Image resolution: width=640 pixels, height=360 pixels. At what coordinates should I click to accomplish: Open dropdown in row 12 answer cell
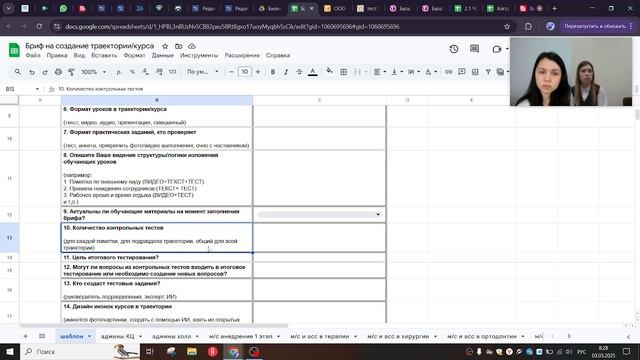(x=378, y=214)
